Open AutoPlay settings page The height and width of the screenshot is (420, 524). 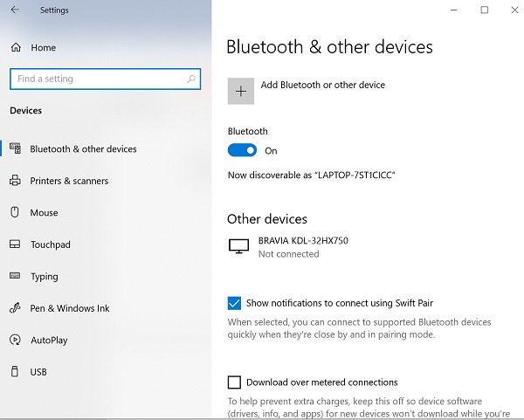49,341
